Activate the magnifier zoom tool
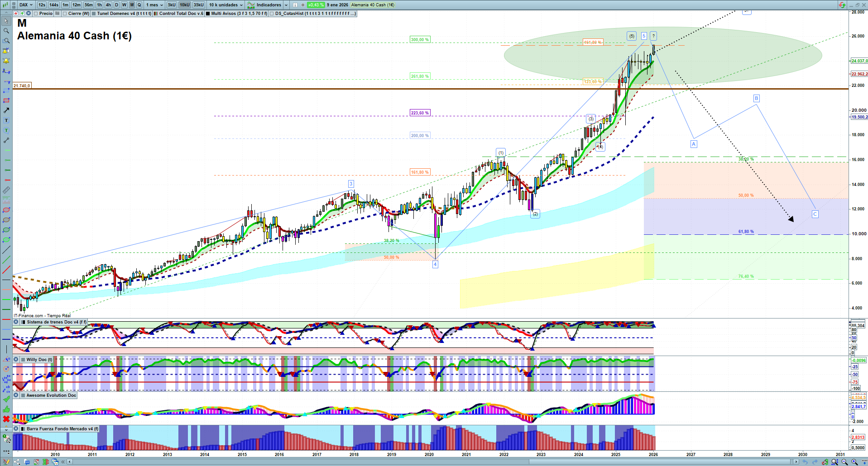Image resolution: width=868 pixels, height=466 pixels. (x=6, y=31)
